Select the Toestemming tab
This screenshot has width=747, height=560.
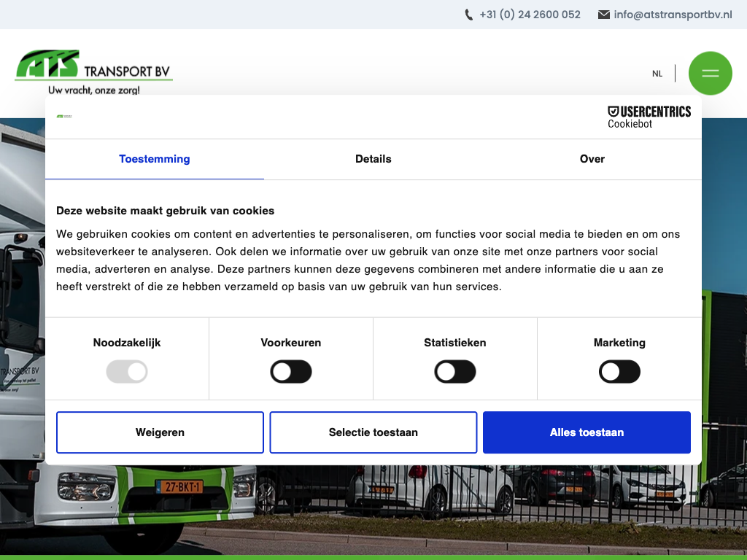click(x=155, y=159)
